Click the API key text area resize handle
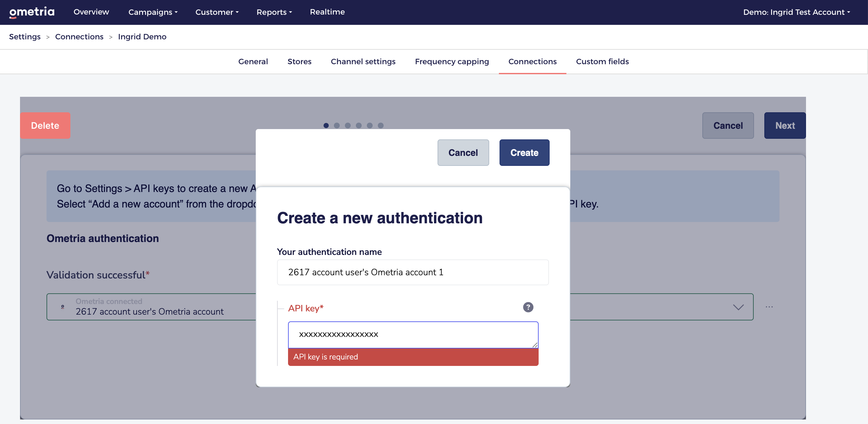This screenshot has width=868, height=424. 535,345
